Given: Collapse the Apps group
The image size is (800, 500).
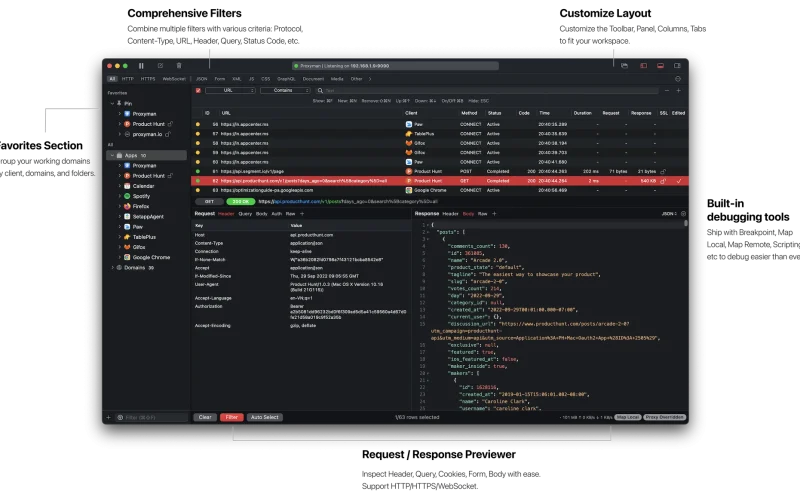Looking at the screenshot, I should 112,155.
